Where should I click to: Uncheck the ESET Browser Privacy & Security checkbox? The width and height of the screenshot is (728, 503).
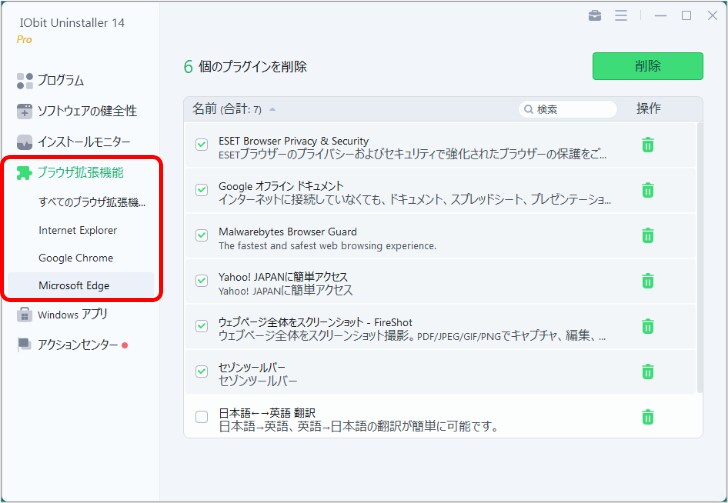202,144
